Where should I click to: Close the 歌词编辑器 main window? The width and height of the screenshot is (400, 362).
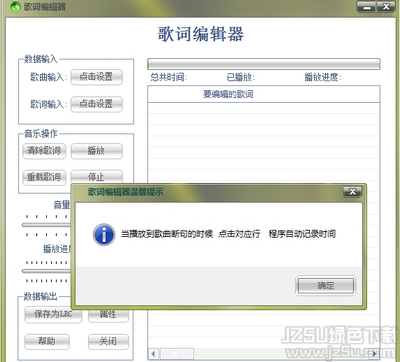tap(386, 7)
